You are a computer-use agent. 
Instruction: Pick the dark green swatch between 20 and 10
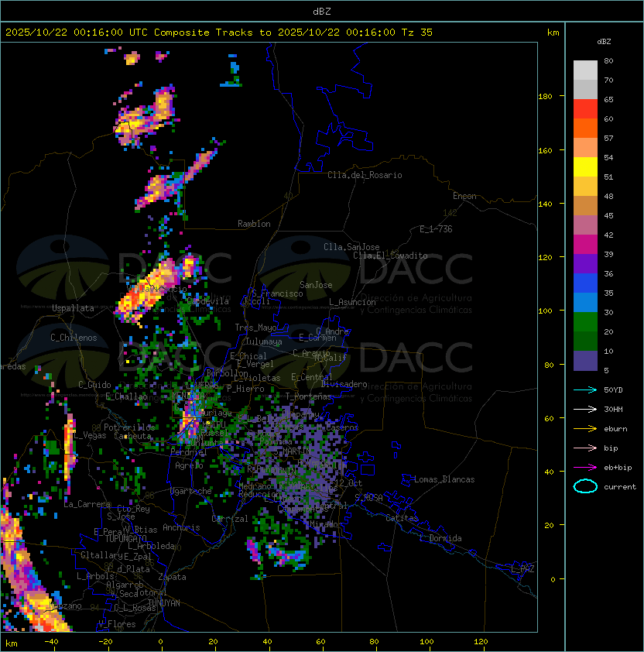pos(585,341)
